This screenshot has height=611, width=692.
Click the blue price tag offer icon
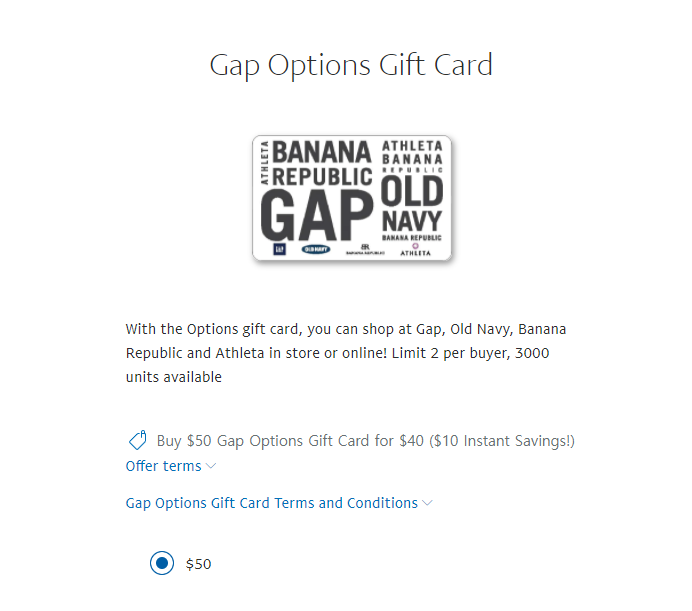click(137, 440)
